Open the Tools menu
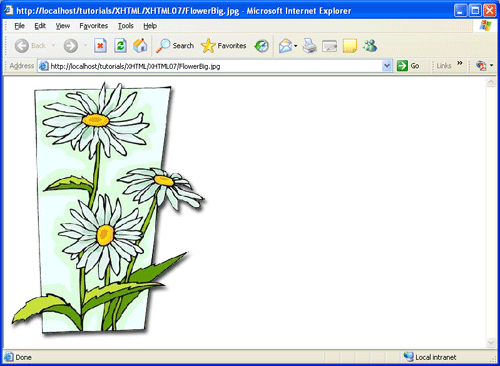Image resolution: width=500 pixels, height=366 pixels. [126, 26]
